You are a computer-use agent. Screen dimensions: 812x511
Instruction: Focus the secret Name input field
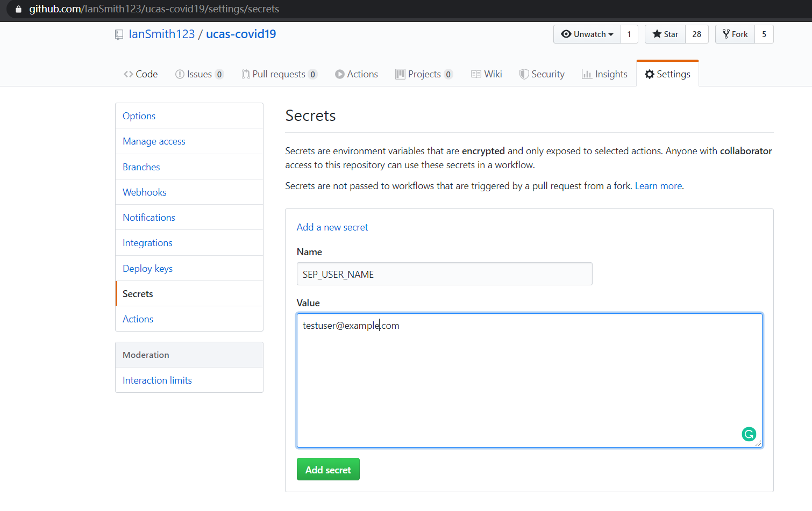pyautogui.click(x=444, y=274)
